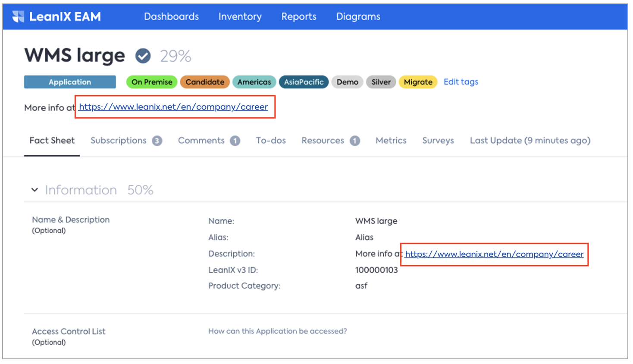Click the LeanIX v3 ID value 100000103
Screen dimensions: 633x364
376,270
